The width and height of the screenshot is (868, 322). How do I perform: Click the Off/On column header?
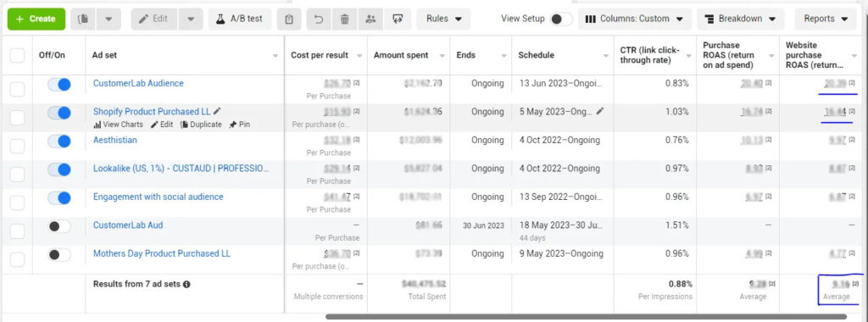coord(52,55)
